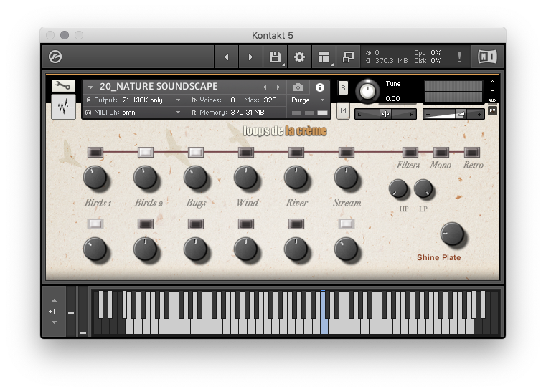The width and height of the screenshot is (546, 392).
Task: Click the 20_NATURE SOUNDSCAPE instrument name
Action: [x=159, y=86]
